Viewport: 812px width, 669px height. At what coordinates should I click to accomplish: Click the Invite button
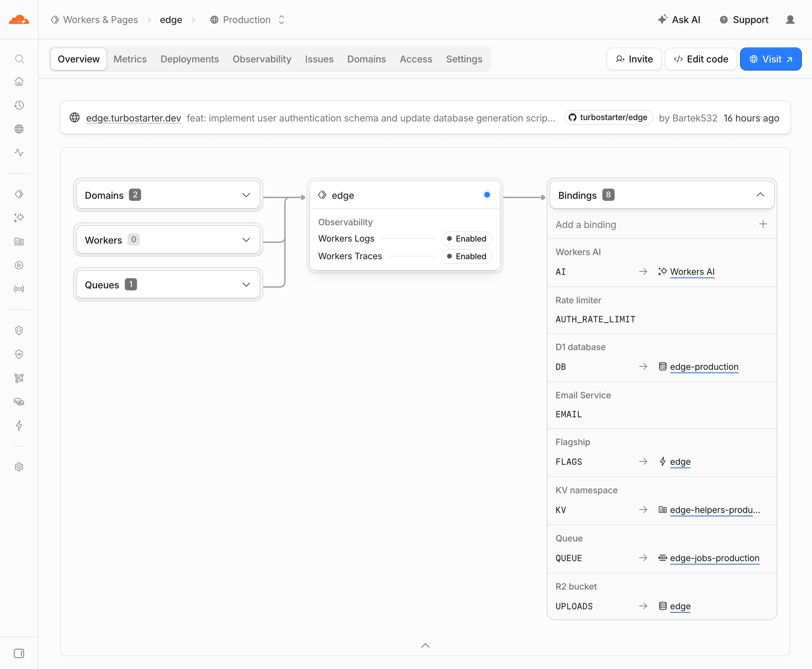pos(634,59)
